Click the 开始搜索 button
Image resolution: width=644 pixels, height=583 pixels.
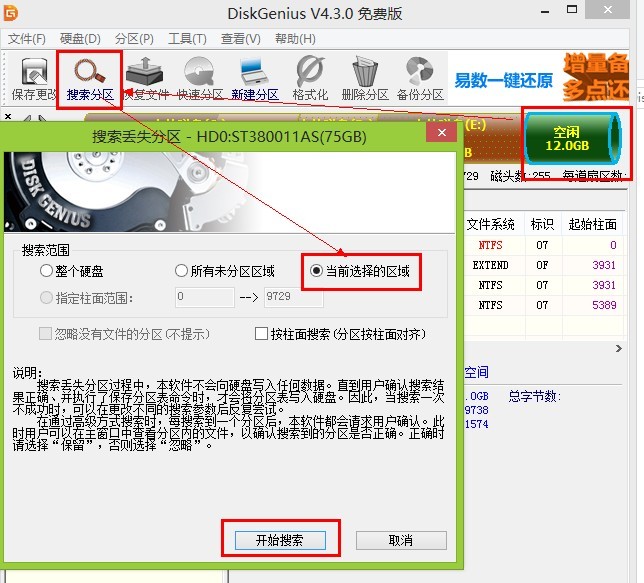[x=280, y=540]
